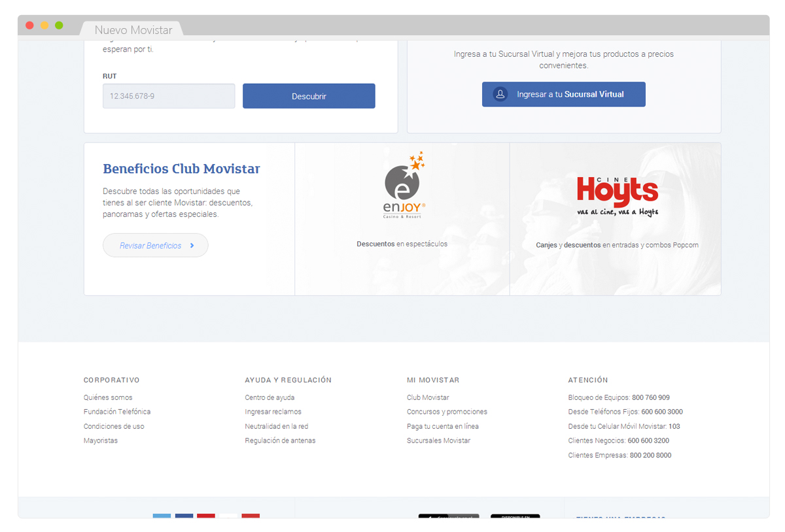
Task: Click the RUT field label
Action: [x=109, y=76]
